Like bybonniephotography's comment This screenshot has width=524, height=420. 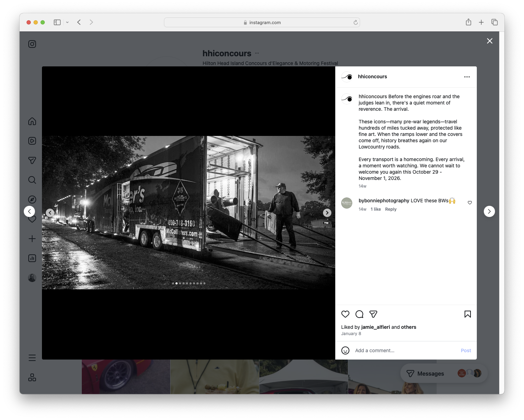pyautogui.click(x=469, y=202)
